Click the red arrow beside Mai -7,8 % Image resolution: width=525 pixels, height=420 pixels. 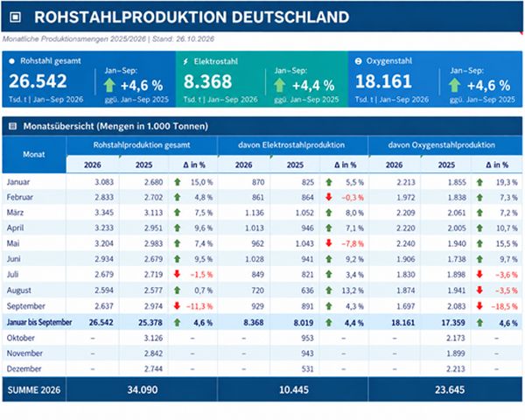click(329, 243)
